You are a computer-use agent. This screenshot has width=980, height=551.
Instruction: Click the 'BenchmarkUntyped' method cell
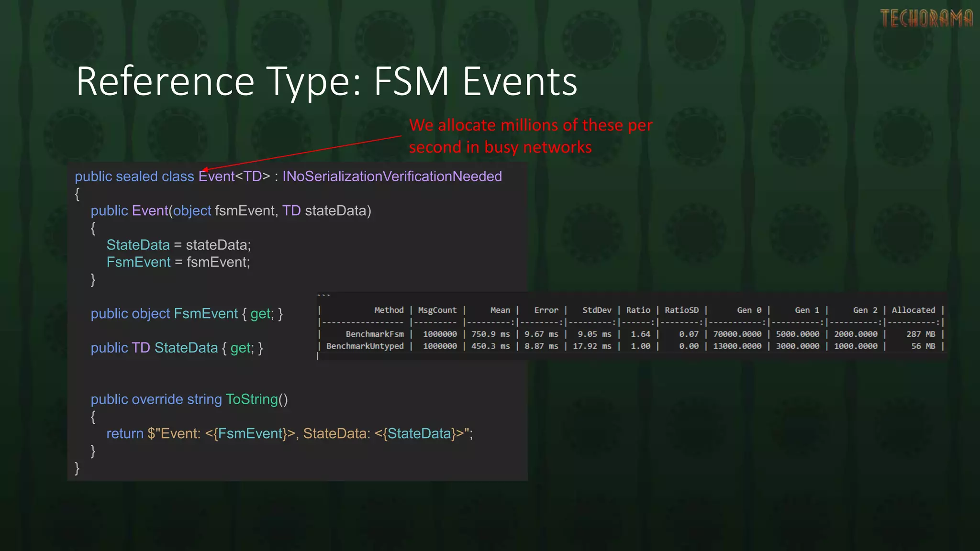point(365,346)
